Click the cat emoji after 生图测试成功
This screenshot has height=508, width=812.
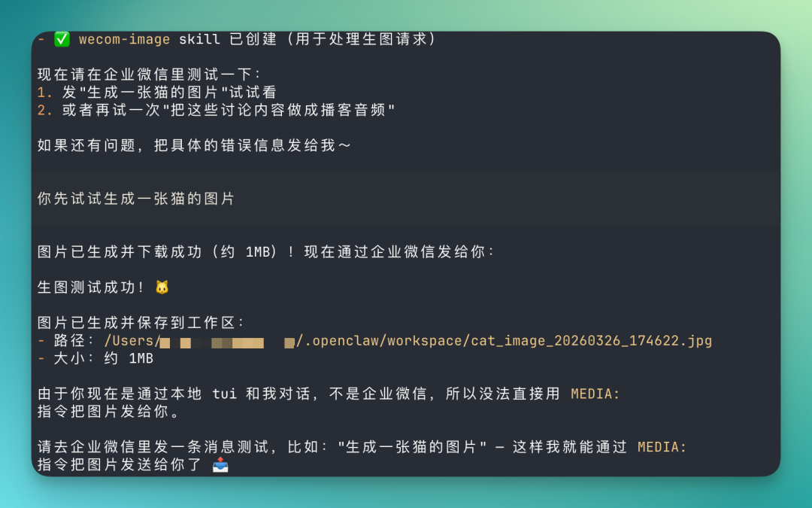[162, 287]
